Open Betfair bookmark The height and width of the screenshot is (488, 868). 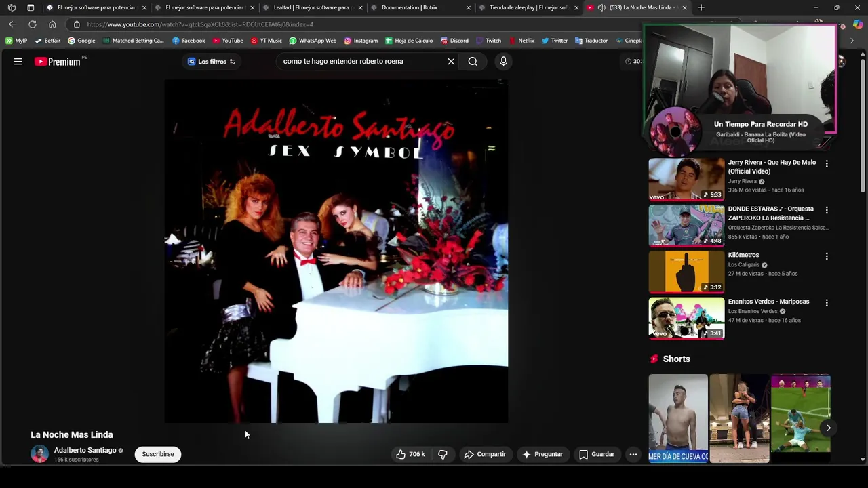tap(47, 41)
